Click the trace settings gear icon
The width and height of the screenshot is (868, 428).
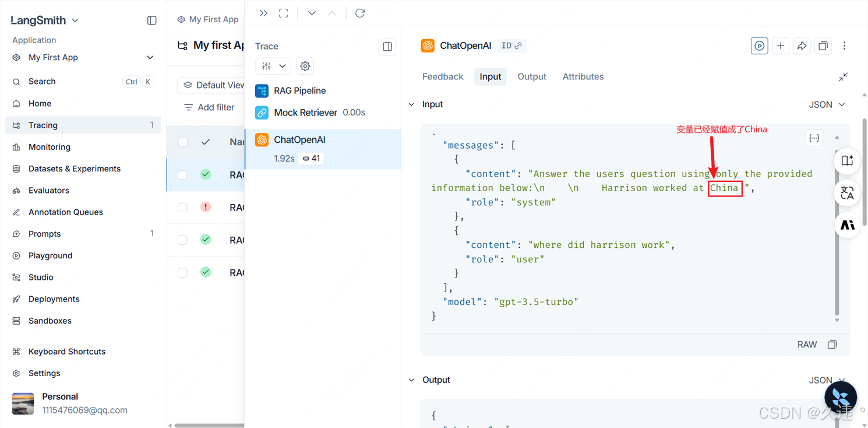pos(305,66)
